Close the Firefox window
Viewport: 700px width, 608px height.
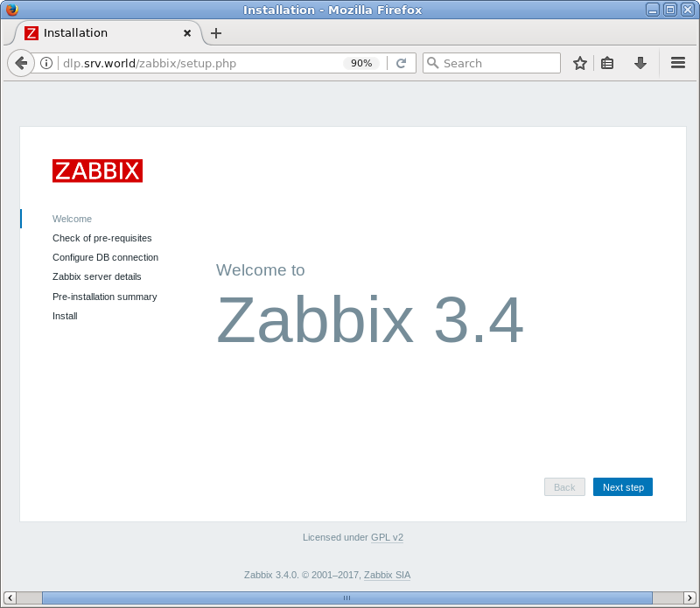pyautogui.click(x=688, y=10)
